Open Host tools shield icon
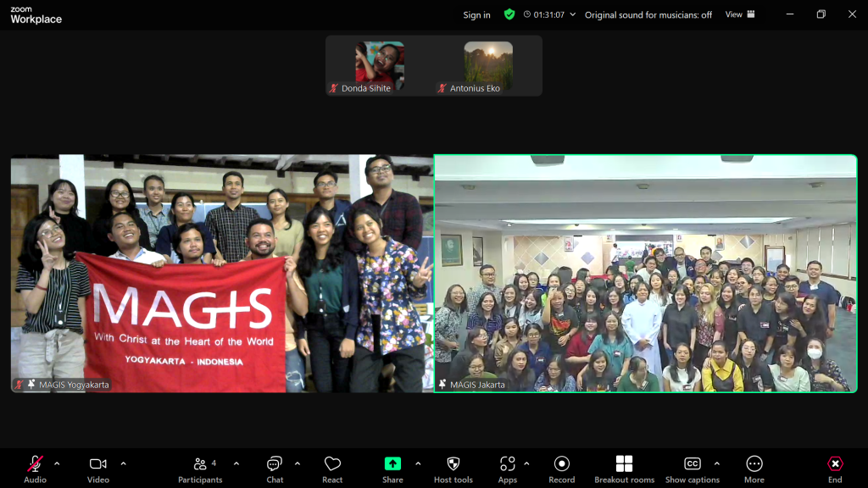 point(453,469)
